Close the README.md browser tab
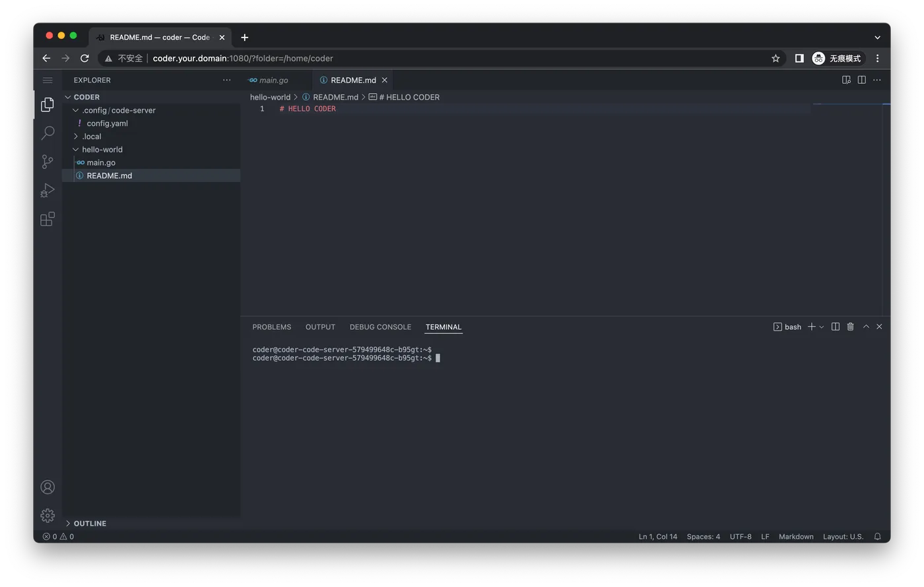The image size is (924, 587). [x=222, y=38]
